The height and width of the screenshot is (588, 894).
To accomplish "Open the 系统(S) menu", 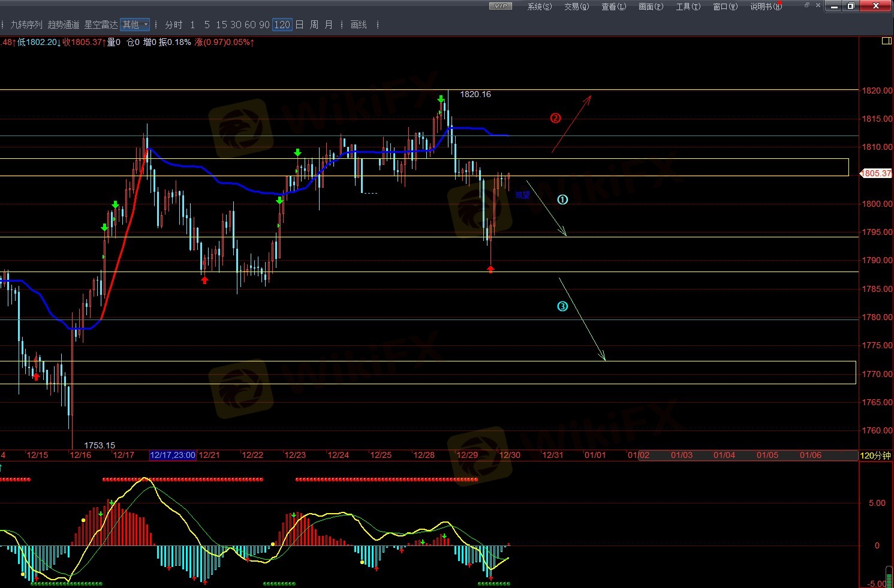I will (x=539, y=7).
